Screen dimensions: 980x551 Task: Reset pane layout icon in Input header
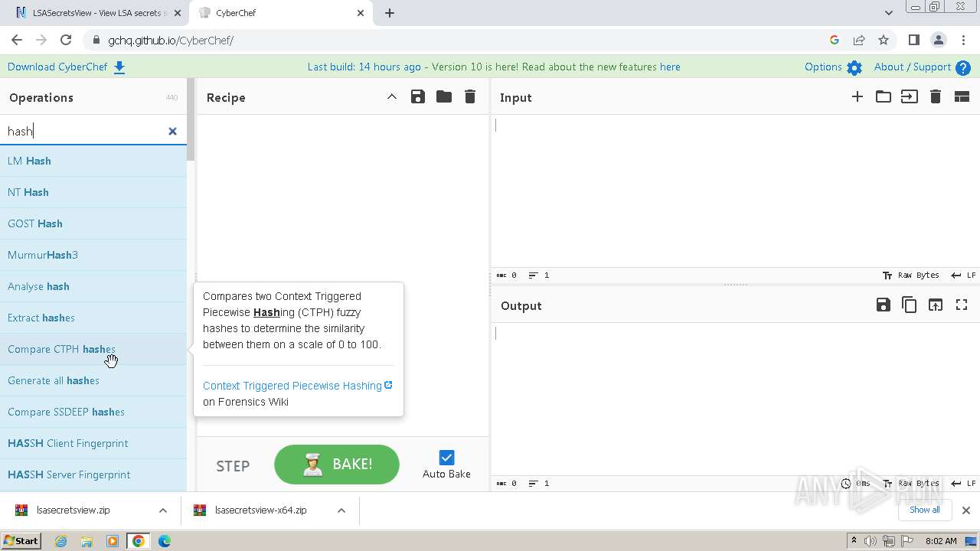click(x=962, y=96)
